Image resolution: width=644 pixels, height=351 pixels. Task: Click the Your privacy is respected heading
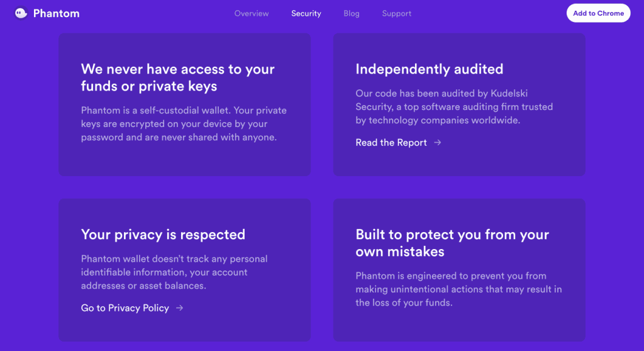163,234
